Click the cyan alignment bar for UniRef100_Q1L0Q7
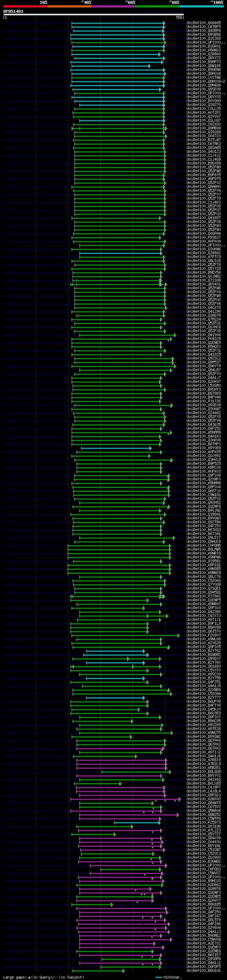The image size is (227, 980). 122,120
